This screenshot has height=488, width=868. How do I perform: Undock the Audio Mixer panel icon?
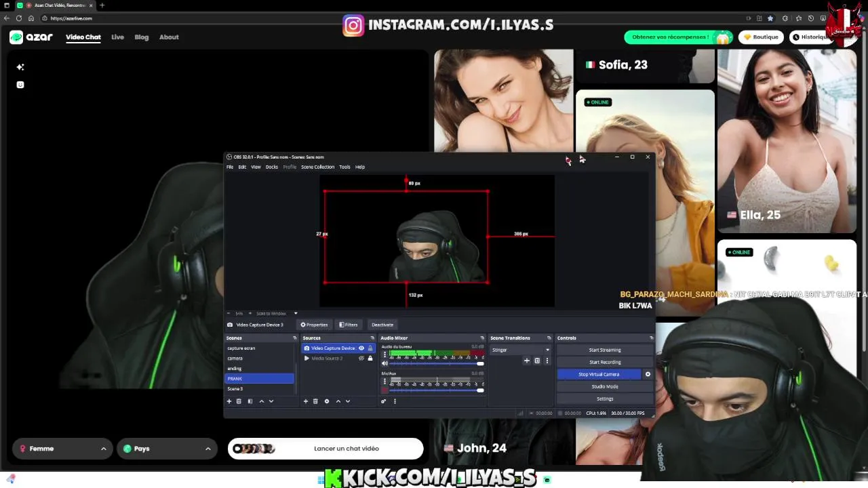coord(482,338)
